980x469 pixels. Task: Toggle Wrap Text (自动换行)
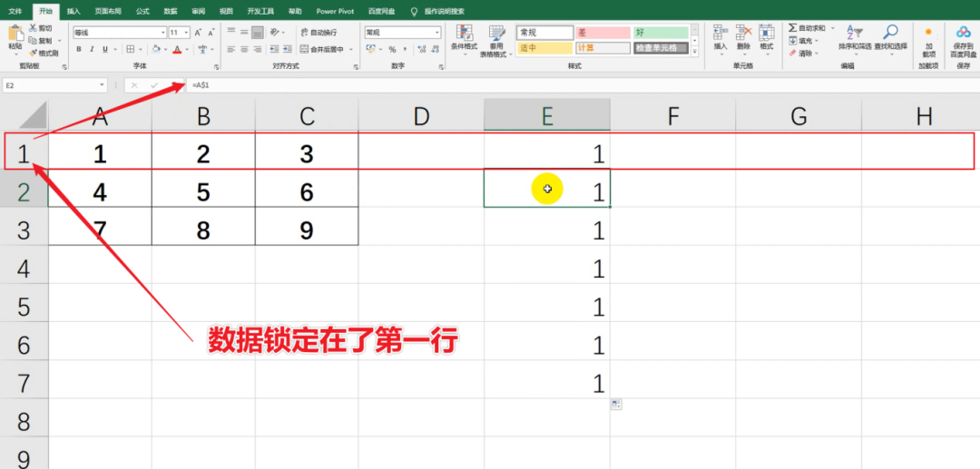317,32
